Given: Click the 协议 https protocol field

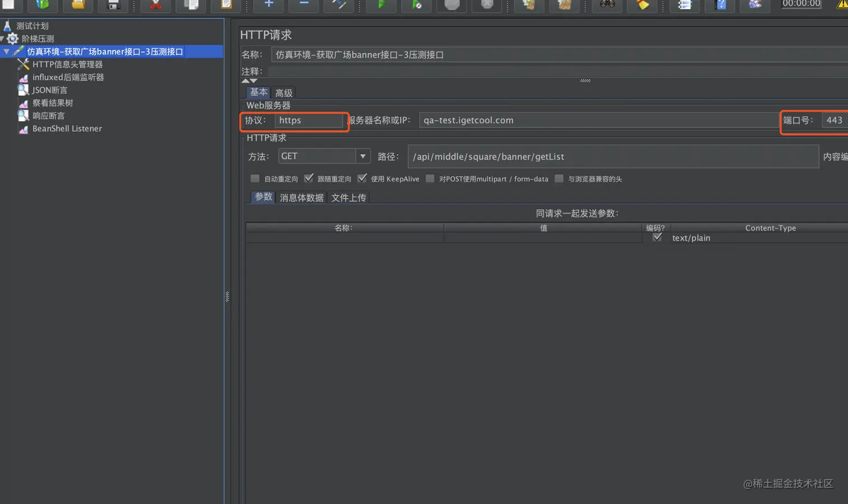Looking at the screenshot, I should click(x=308, y=121).
